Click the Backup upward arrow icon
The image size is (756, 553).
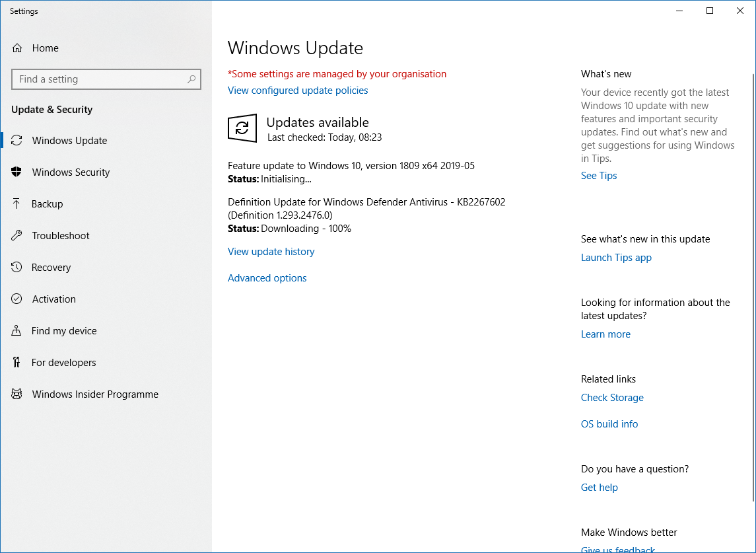click(17, 203)
